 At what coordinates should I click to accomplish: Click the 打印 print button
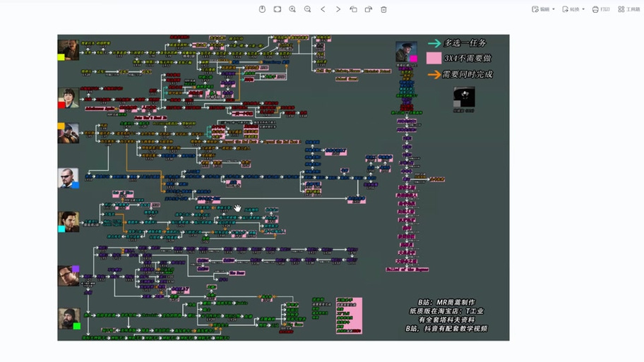tap(601, 9)
